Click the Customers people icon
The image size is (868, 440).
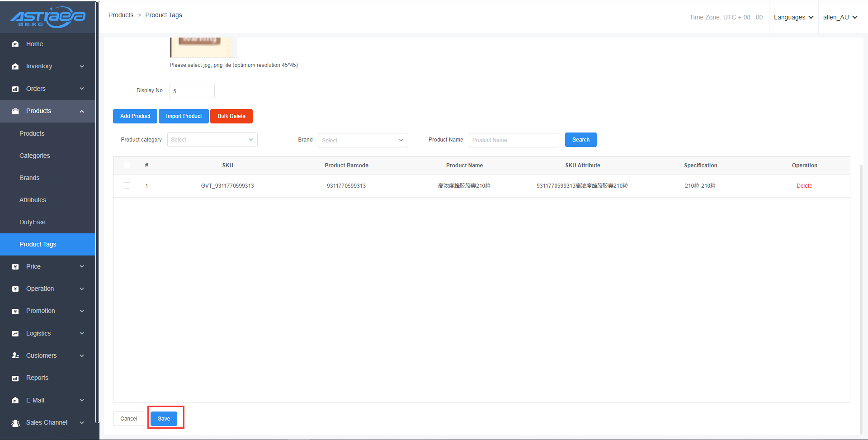tap(15, 356)
